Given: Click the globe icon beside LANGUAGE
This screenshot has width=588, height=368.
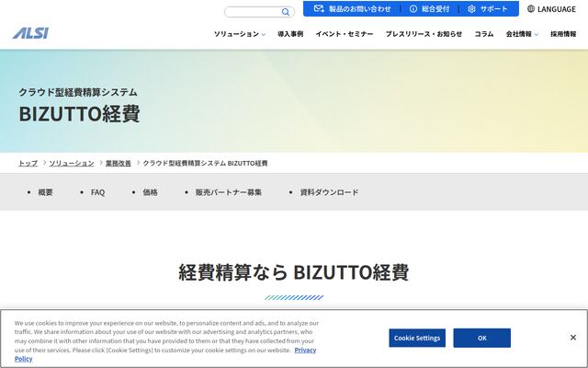Looking at the screenshot, I should tap(531, 8).
